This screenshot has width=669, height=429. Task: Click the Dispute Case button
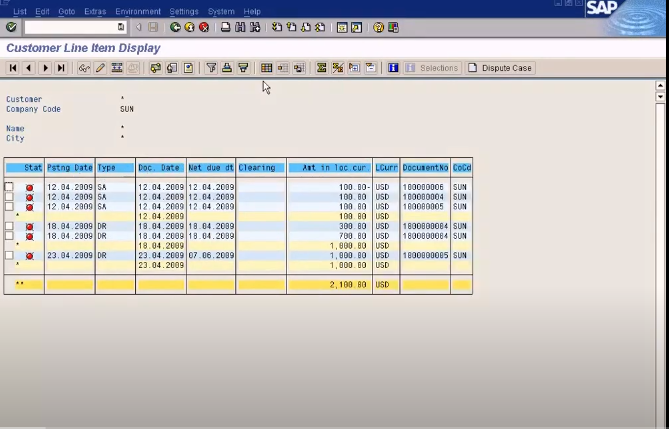pos(500,68)
